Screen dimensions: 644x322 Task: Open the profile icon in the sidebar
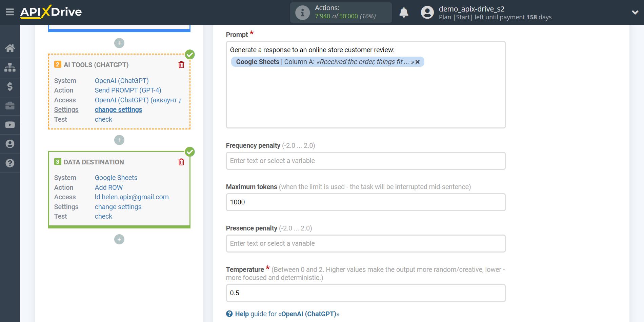pos(10,144)
